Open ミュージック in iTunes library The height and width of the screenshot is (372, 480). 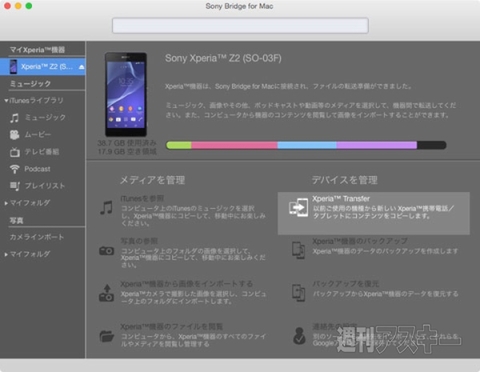[45, 118]
